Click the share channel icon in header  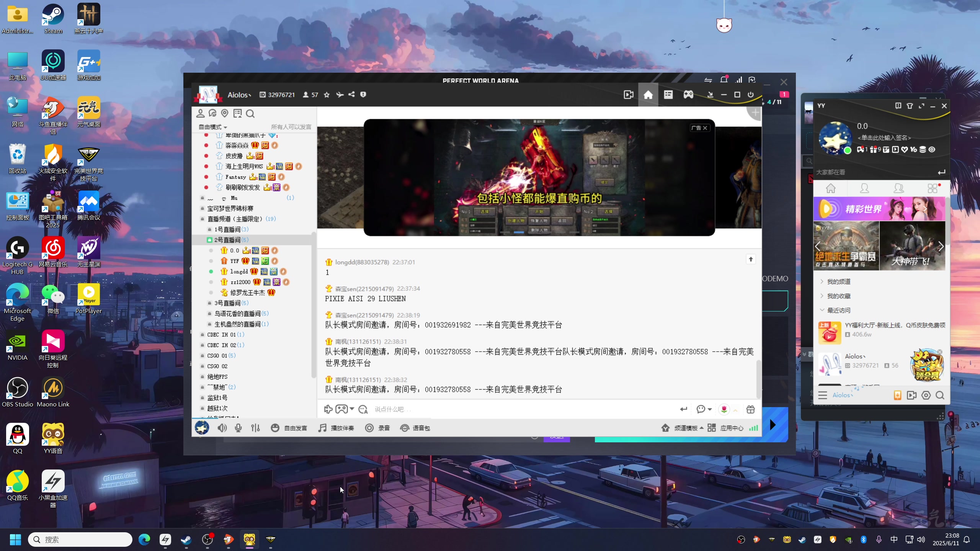[351, 95]
